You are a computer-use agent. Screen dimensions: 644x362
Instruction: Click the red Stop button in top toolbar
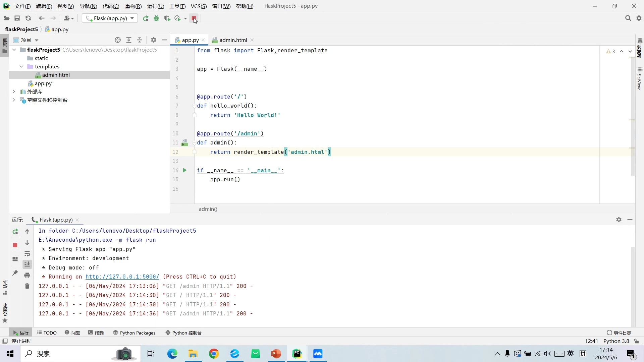click(x=194, y=18)
